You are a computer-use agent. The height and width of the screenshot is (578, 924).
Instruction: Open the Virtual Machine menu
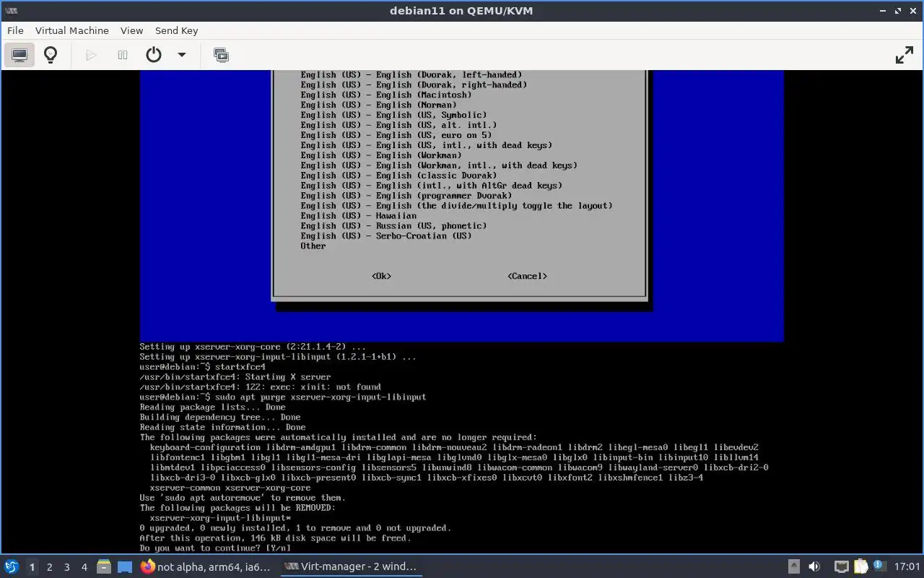point(72,30)
